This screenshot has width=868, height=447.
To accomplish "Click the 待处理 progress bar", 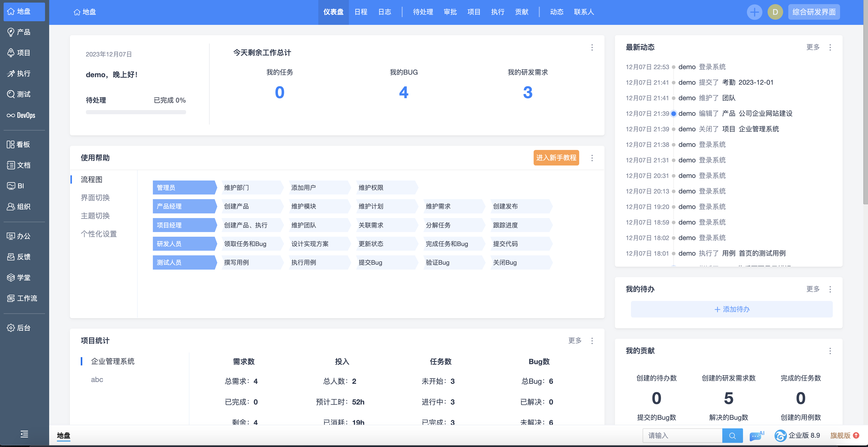I will point(136,112).
